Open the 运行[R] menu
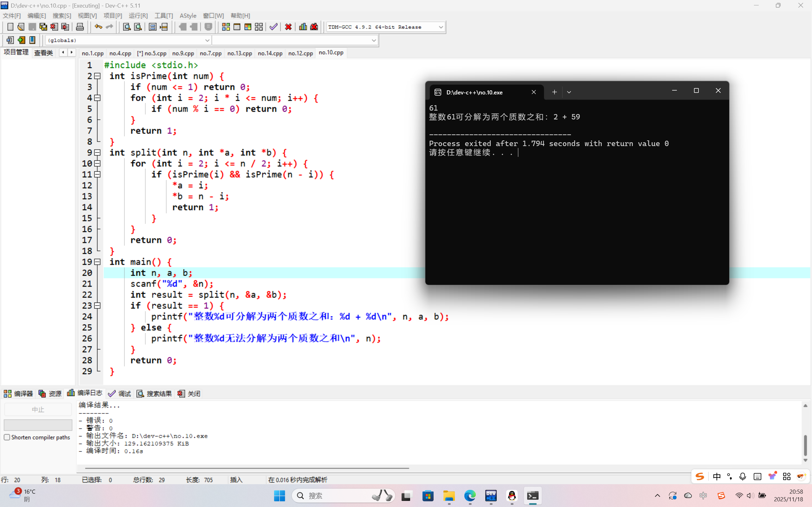 click(138, 16)
